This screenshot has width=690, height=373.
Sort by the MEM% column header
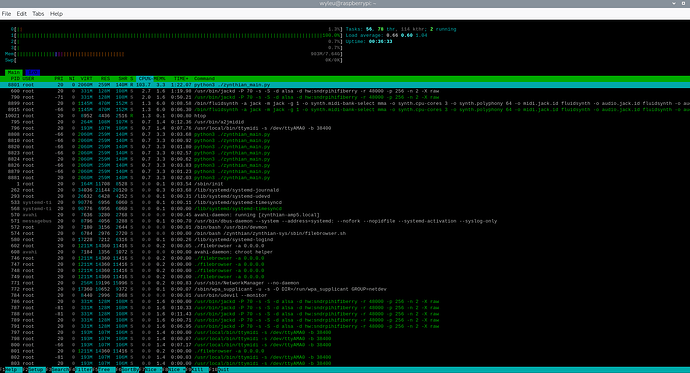[x=159, y=79]
